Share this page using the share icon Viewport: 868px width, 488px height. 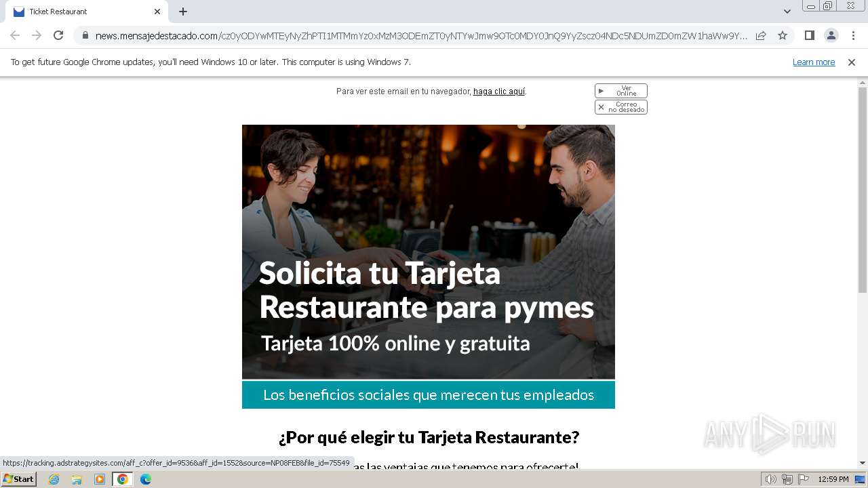point(761,35)
